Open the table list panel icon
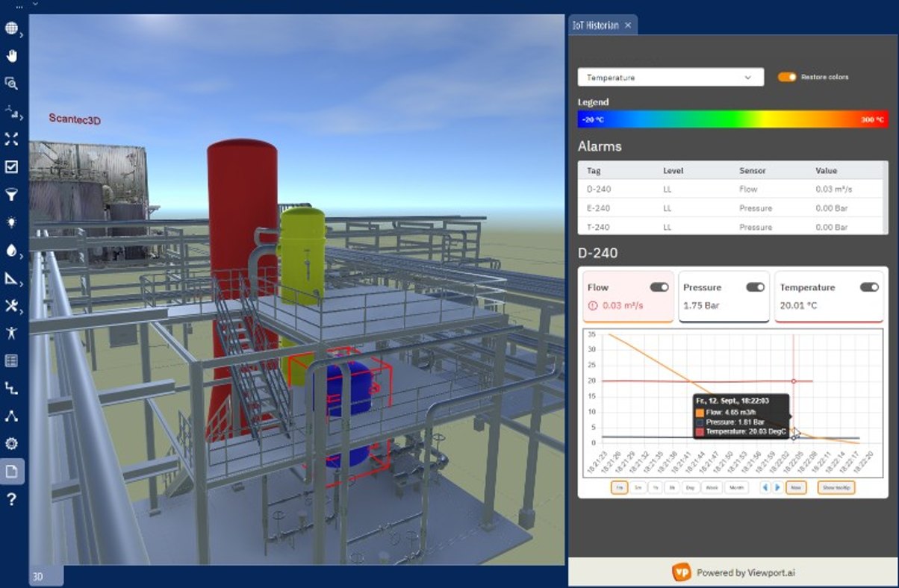Image resolution: width=899 pixels, height=588 pixels. 11,361
